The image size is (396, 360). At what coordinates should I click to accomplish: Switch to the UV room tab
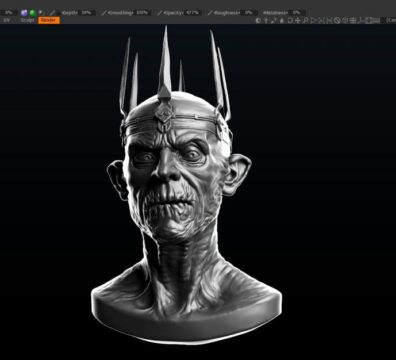7,20
